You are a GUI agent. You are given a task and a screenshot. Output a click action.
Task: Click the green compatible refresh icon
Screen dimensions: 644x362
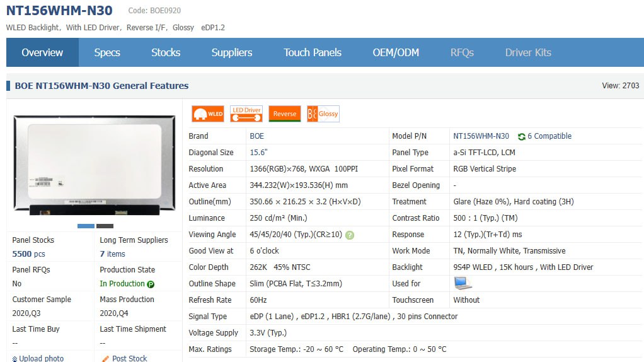(522, 136)
